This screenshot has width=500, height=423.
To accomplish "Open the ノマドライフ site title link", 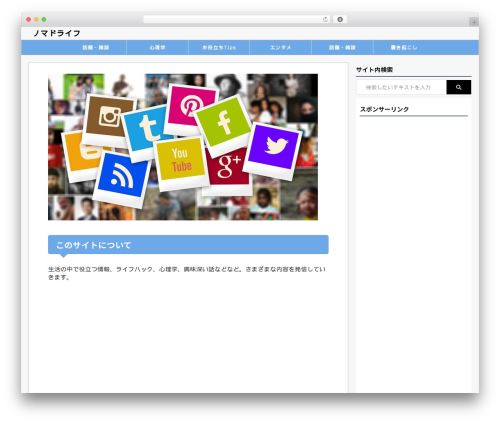I will (57, 33).
